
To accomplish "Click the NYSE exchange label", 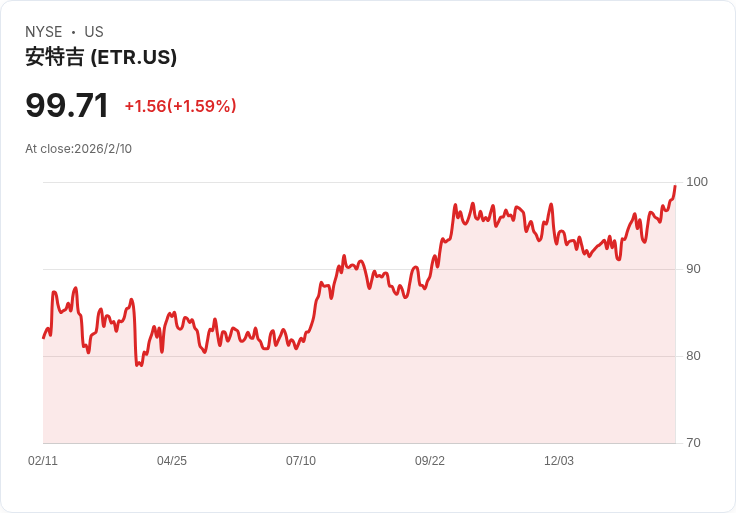I will 45,32.
